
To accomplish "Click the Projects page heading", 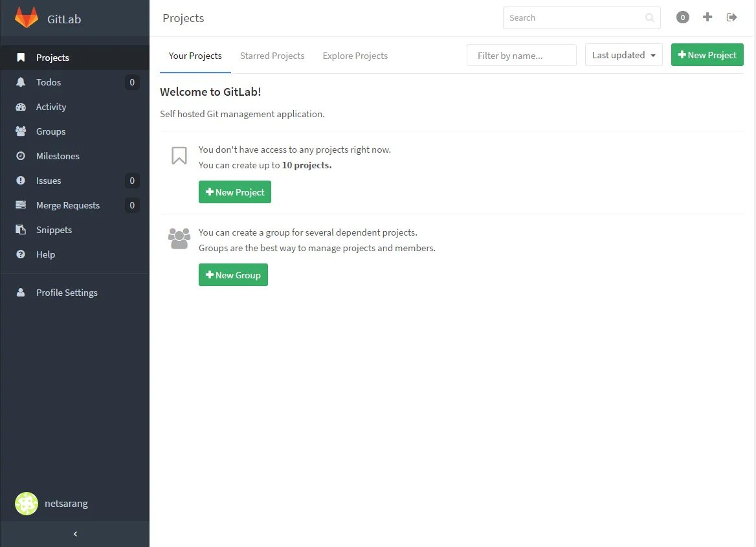I will coord(183,18).
